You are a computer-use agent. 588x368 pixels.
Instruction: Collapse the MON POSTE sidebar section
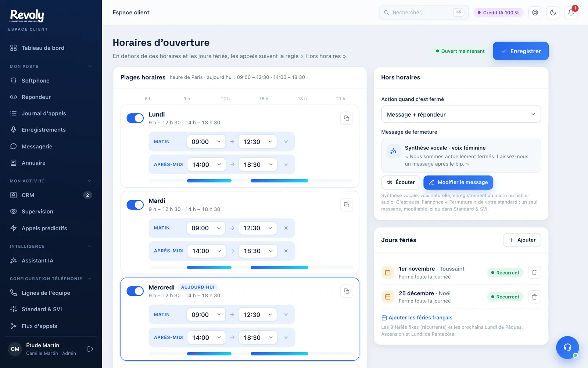[x=90, y=67]
